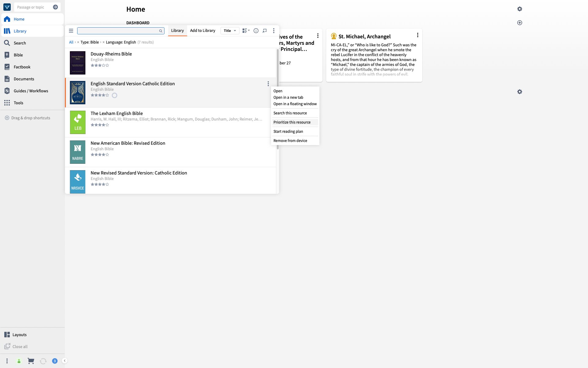This screenshot has width=588, height=368.
Task: Remove the Language: English filter
Action: pos(104,42)
